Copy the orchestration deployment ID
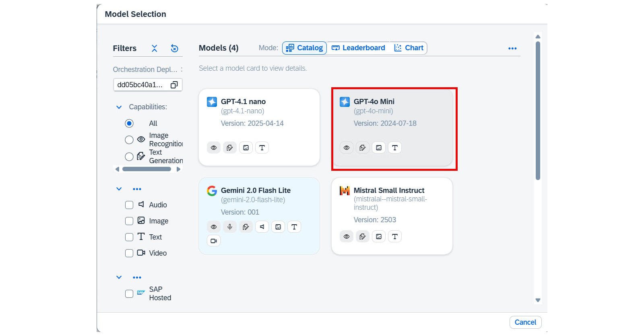This screenshot has height=336, width=644. pyautogui.click(x=174, y=85)
